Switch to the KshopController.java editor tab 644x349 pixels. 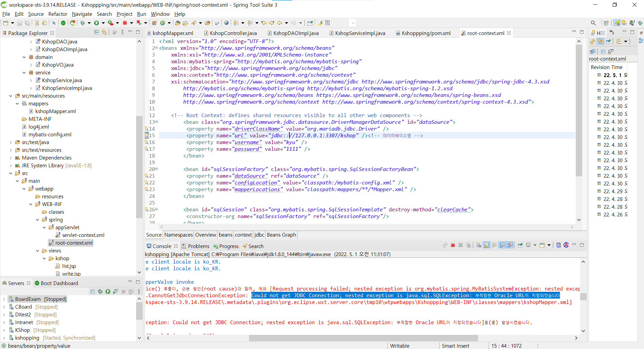[230, 33]
